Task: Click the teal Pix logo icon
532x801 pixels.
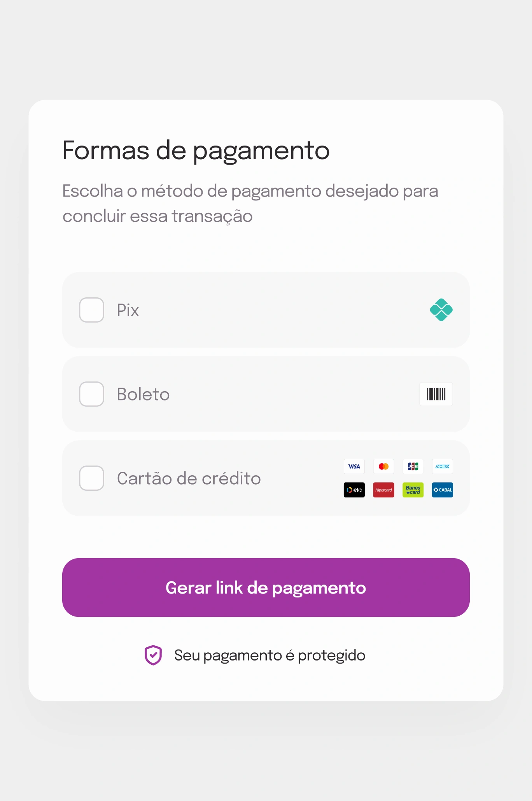Action: (441, 310)
